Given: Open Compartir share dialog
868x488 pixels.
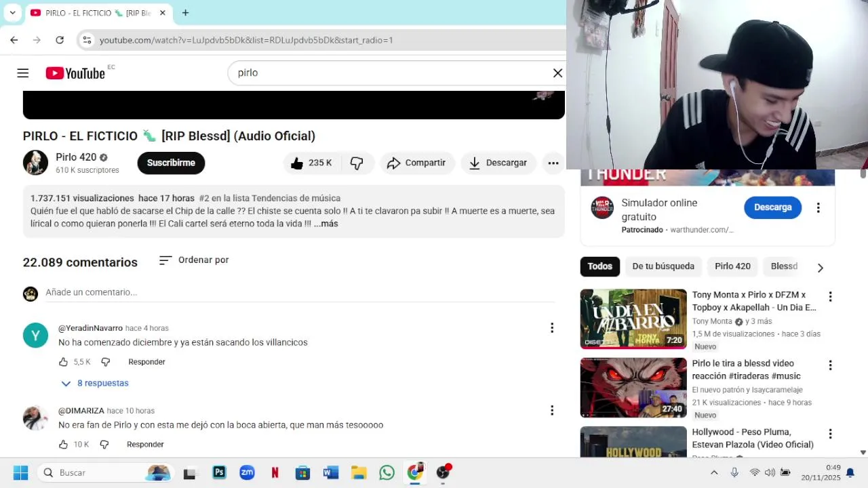Looking at the screenshot, I should 416,163.
